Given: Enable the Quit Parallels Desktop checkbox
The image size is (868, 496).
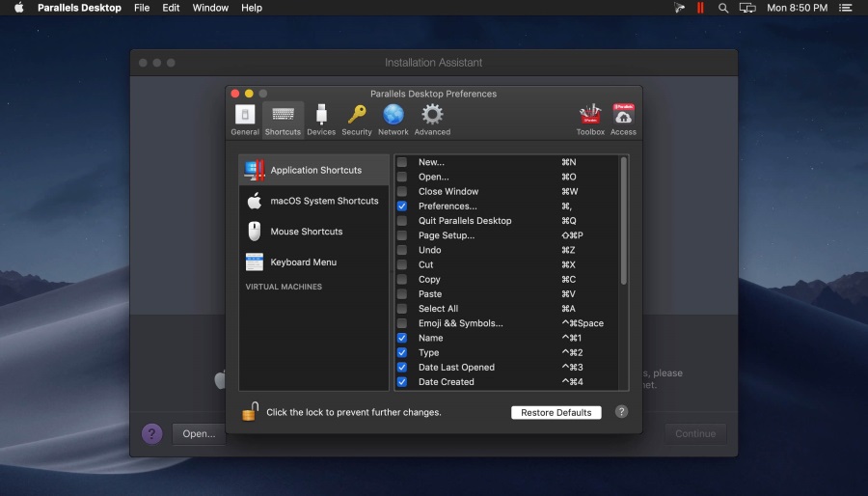Looking at the screenshot, I should pyautogui.click(x=402, y=221).
